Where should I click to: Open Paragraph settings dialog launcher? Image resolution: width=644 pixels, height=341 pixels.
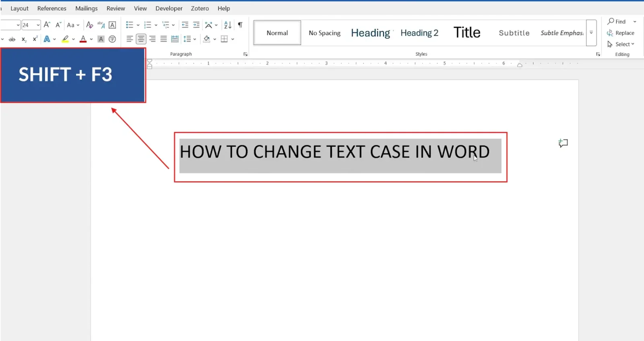point(245,54)
